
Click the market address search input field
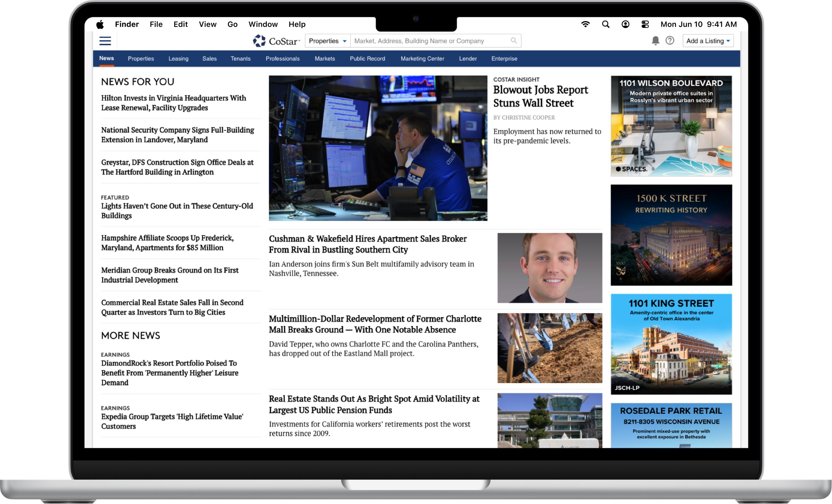tap(429, 41)
